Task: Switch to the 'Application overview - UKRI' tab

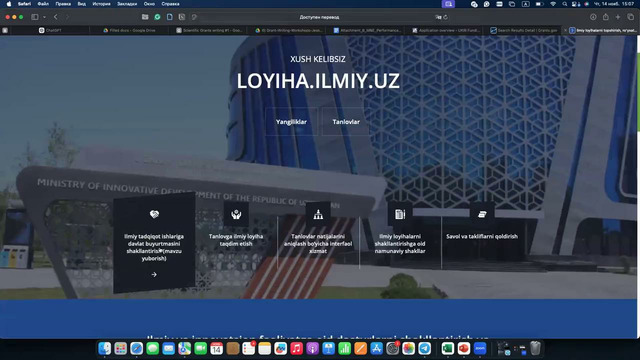Action: coord(446,30)
